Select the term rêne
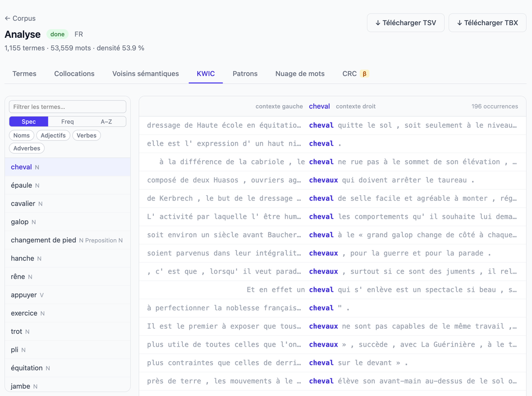Screen dimensions: 532x396 [68, 277]
